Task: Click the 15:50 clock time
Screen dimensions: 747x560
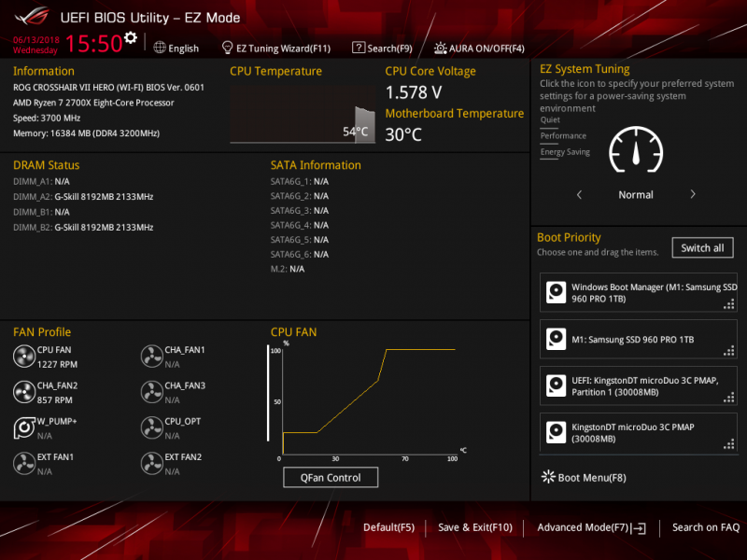Action: pyautogui.click(x=94, y=43)
